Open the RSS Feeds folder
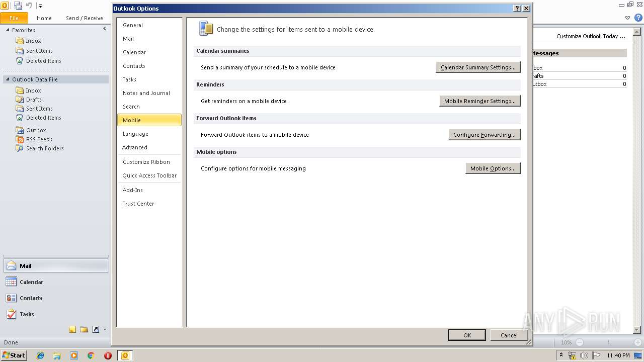Viewport: 644px width, 362px height. 39,139
